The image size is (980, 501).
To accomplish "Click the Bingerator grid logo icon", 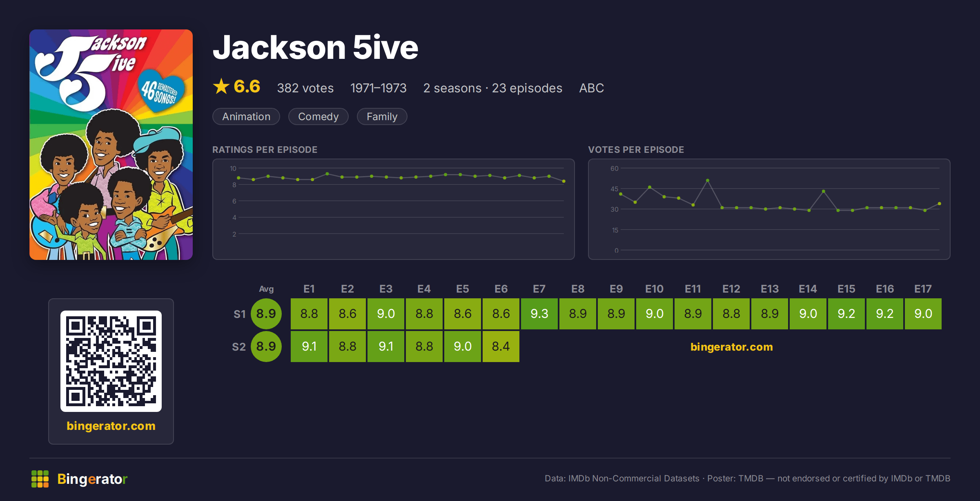I will [40, 479].
